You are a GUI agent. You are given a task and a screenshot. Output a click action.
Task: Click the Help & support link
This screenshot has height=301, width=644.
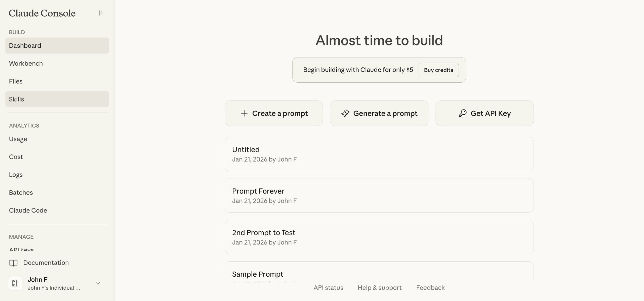(380, 288)
